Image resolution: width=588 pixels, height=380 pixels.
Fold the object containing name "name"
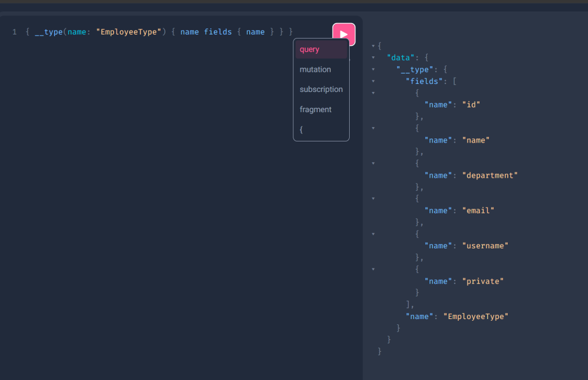click(x=373, y=128)
